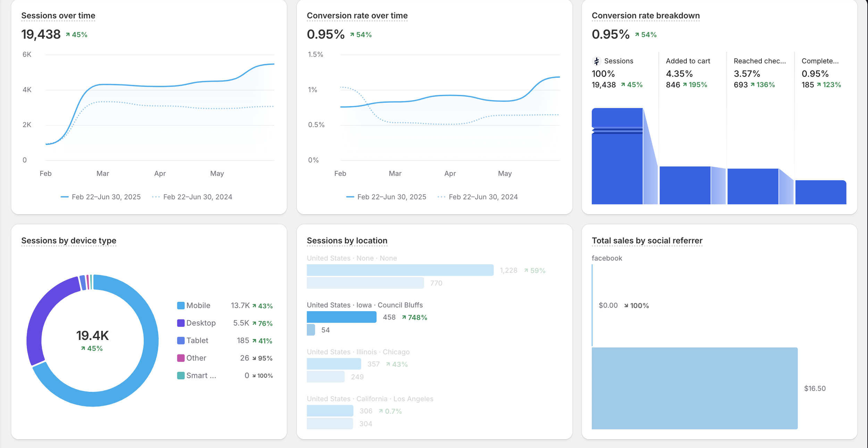
Task: Click the Mobile legend color swatch
Action: tap(181, 306)
